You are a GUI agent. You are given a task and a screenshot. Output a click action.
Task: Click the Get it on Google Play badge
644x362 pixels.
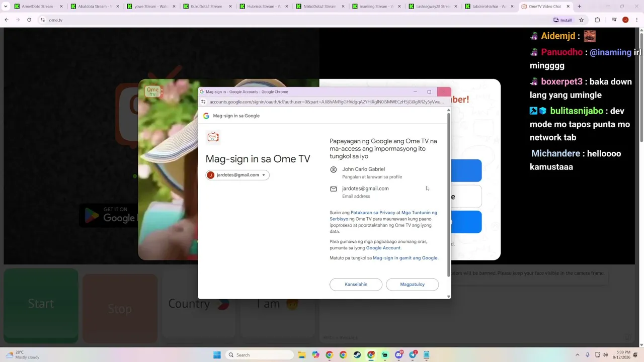click(109, 215)
